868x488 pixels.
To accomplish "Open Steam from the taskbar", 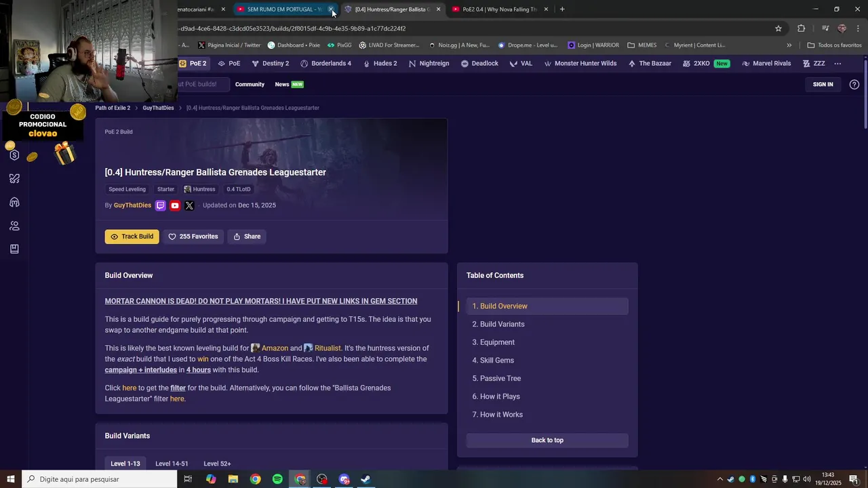I will pyautogui.click(x=366, y=479).
